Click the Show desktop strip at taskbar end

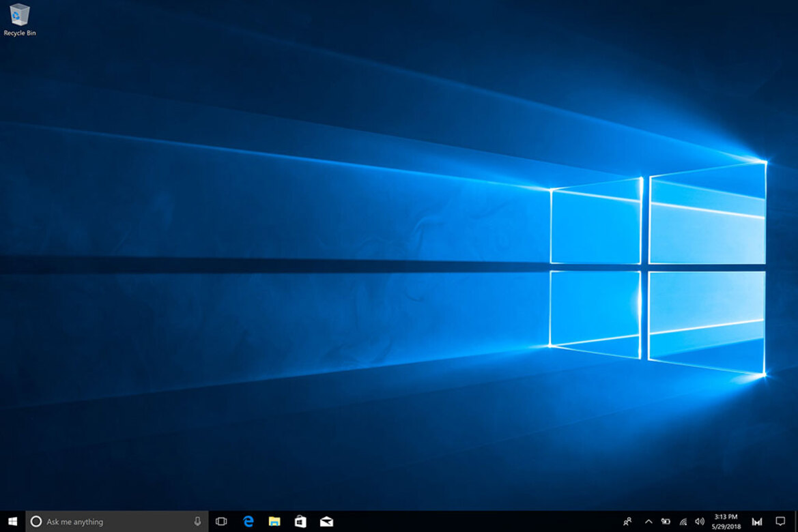796,521
